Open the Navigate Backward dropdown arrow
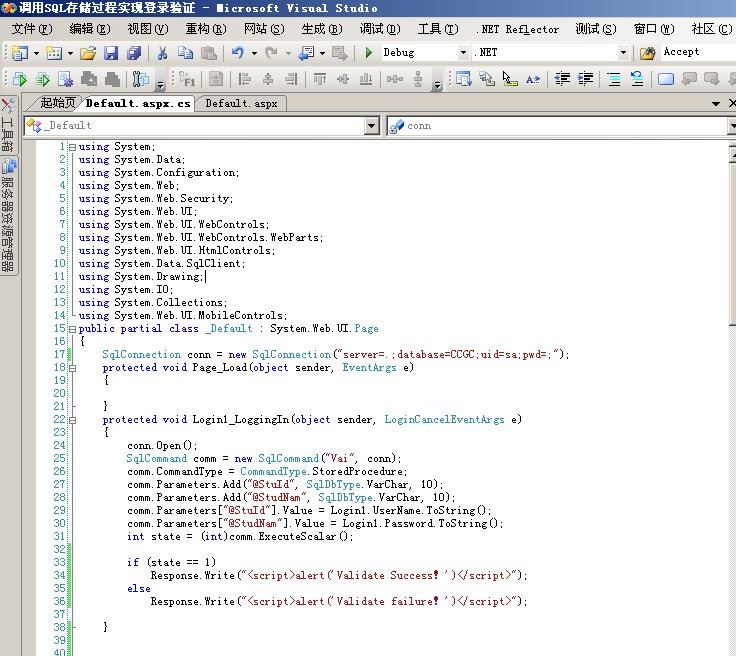736x656 pixels. [322, 53]
